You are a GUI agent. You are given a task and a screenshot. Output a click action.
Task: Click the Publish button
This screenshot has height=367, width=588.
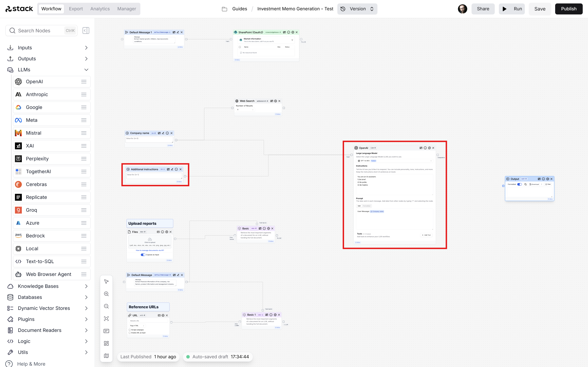point(569,8)
